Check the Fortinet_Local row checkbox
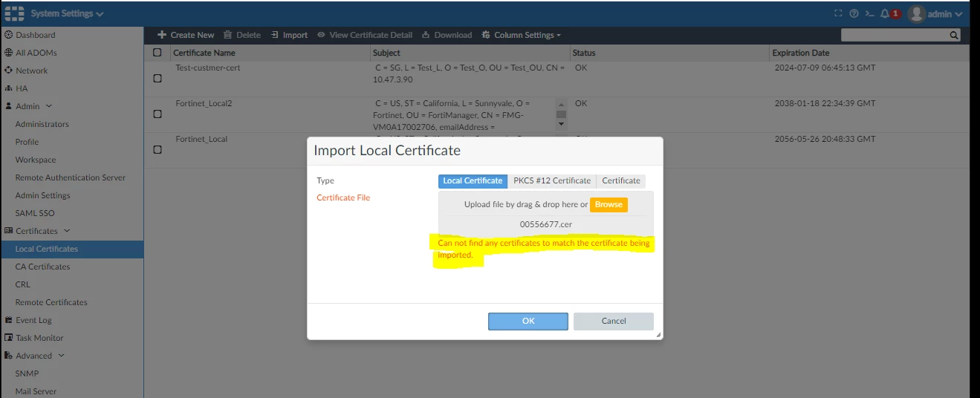 coord(157,149)
